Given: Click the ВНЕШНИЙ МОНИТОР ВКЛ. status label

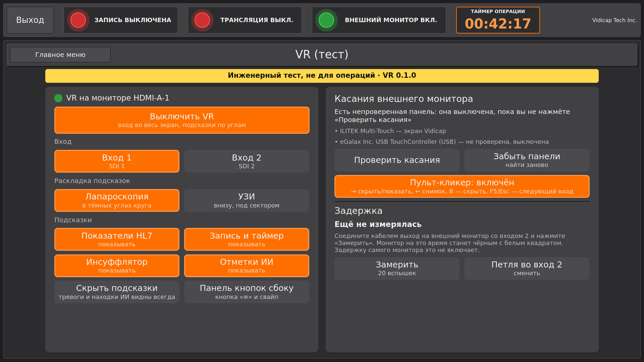Looking at the screenshot, I should click(391, 20).
